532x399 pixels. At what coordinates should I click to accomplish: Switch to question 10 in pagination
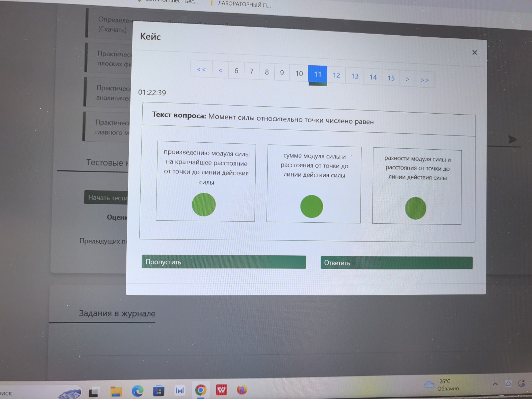(x=299, y=73)
